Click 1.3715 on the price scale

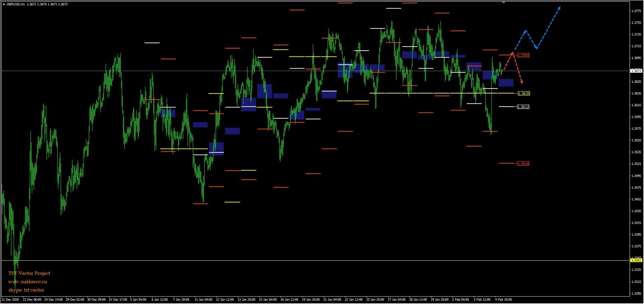[x=637, y=46]
